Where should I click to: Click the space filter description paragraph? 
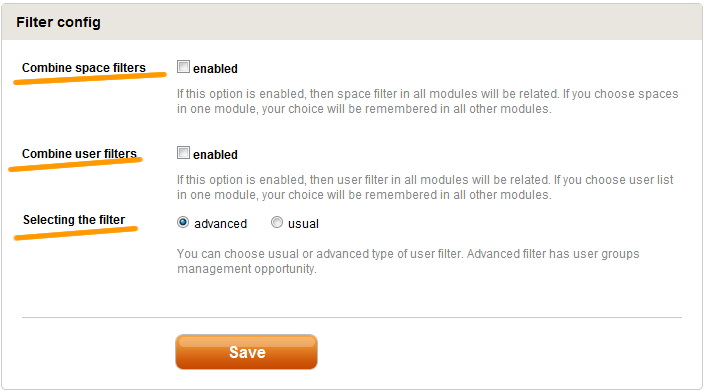coord(427,101)
